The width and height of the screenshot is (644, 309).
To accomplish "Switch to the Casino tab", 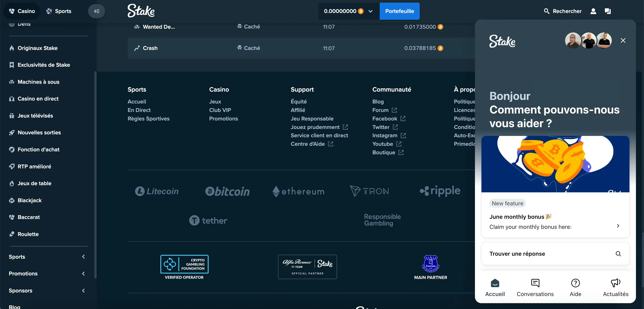I will 22,11.
